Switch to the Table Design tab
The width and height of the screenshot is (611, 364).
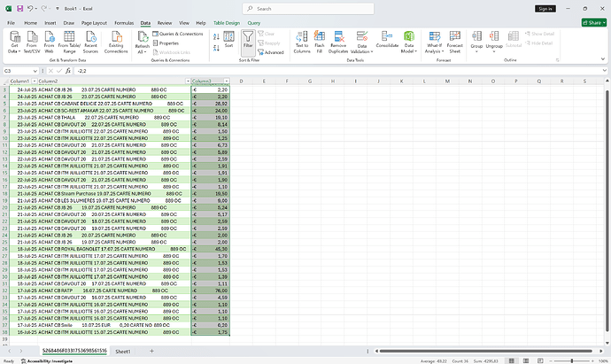pyautogui.click(x=227, y=23)
